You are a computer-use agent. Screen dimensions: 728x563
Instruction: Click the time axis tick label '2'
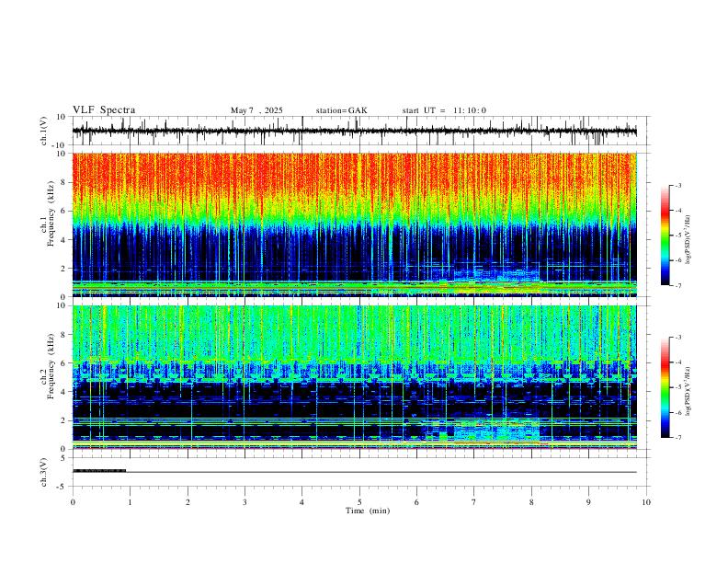188,502
